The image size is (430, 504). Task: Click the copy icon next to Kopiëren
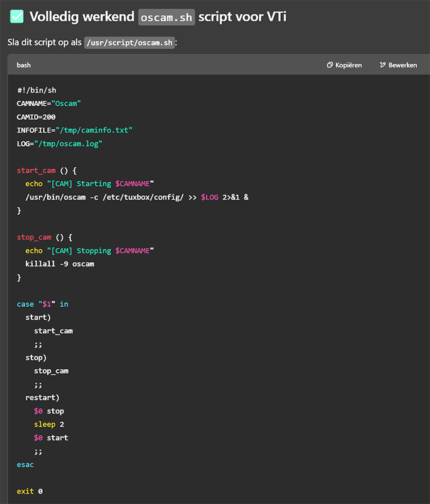330,65
